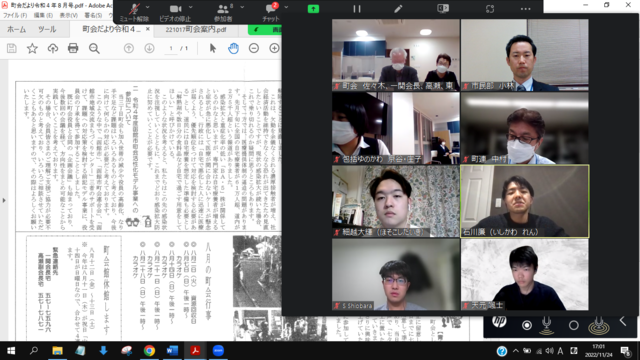
Task: Open taskbar search
Action: (34, 351)
